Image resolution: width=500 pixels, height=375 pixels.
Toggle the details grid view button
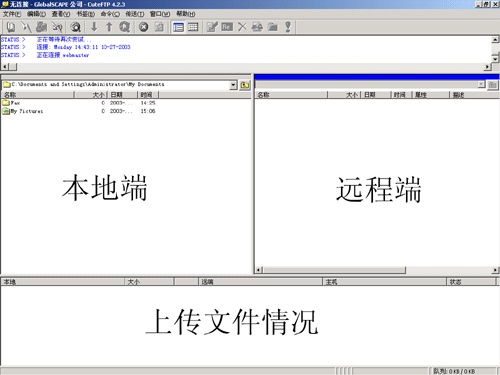coord(193,27)
